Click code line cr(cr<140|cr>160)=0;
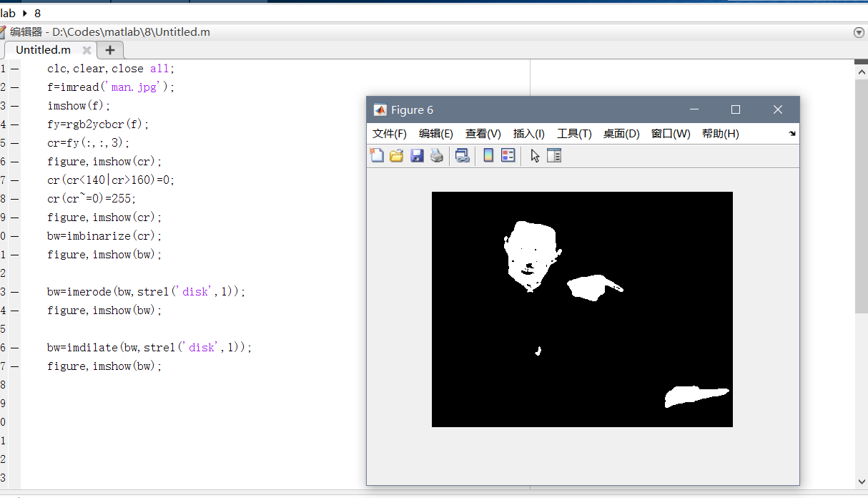The height and width of the screenshot is (498, 868). click(111, 180)
